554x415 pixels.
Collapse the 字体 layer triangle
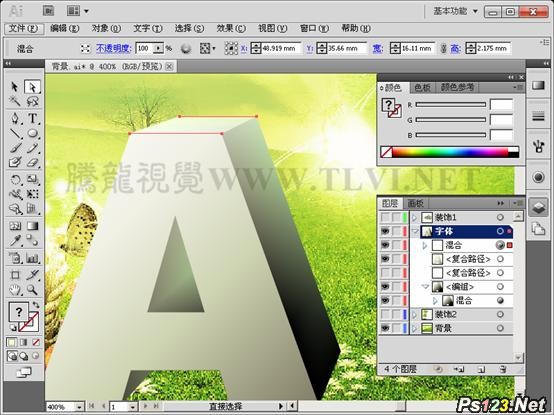[416, 231]
